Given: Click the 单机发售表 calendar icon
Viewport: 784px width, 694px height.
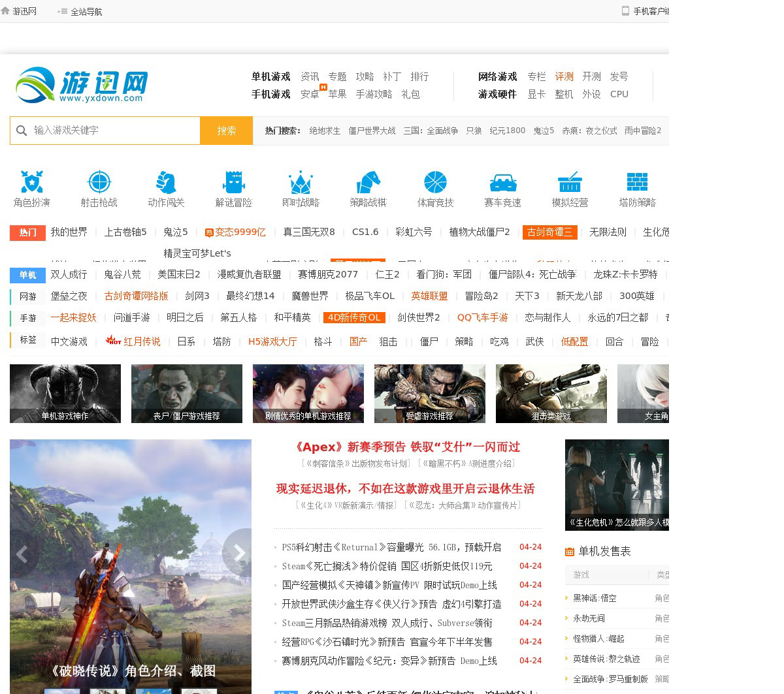Looking at the screenshot, I should 569,552.
